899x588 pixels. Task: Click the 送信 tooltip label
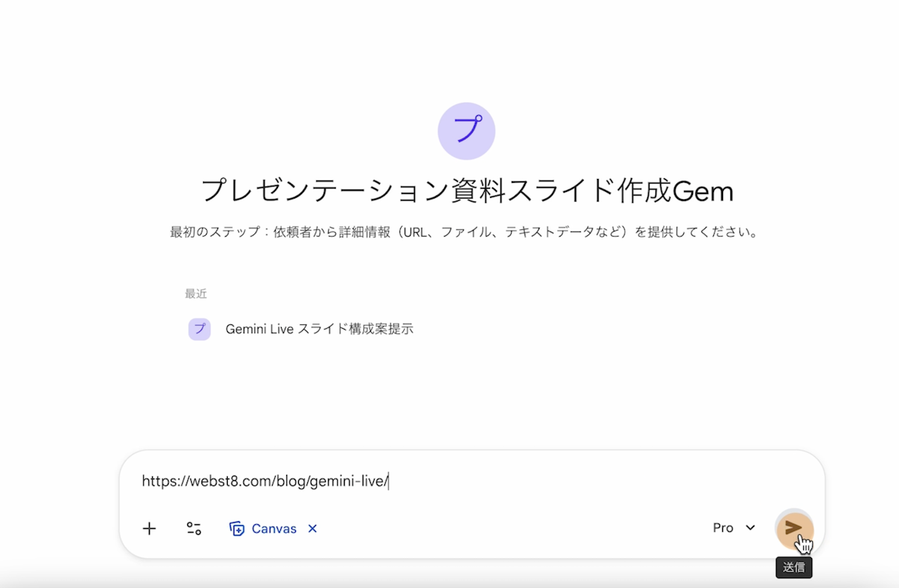click(793, 567)
